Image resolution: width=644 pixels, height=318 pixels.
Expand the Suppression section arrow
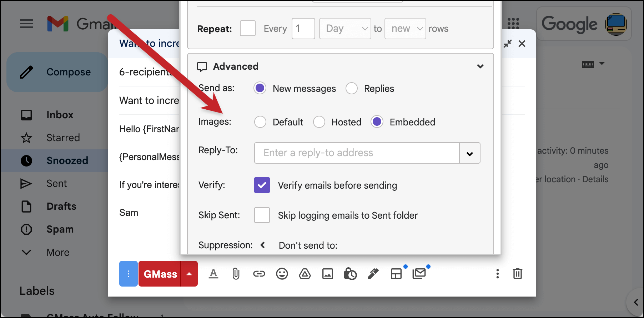point(263,245)
